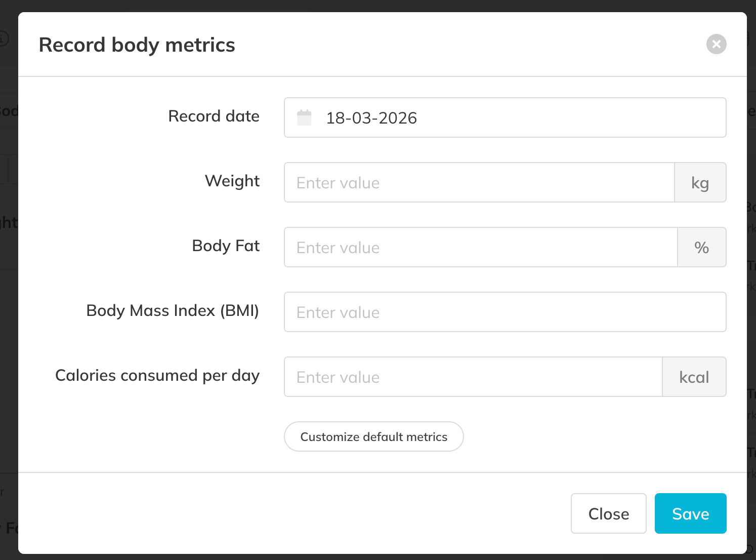The height and width of the screenshot is (560, 756).
Task: Save the body metrics record
Action: pos(690,513)
